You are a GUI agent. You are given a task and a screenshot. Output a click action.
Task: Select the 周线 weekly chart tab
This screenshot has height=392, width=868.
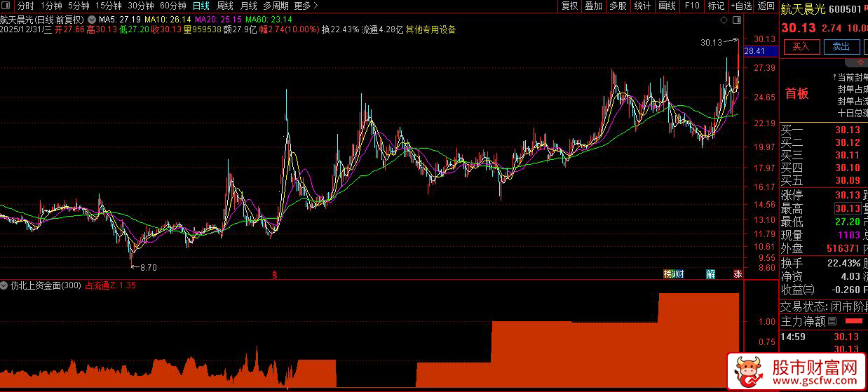pyautogui.click(x=224, y=6)
